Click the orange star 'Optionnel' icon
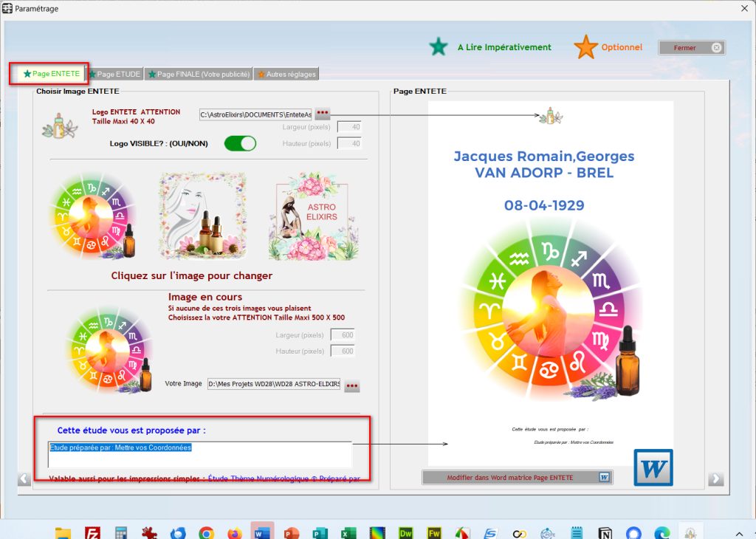This screenshot has height=539, width=756. click(x=585, y=47)
